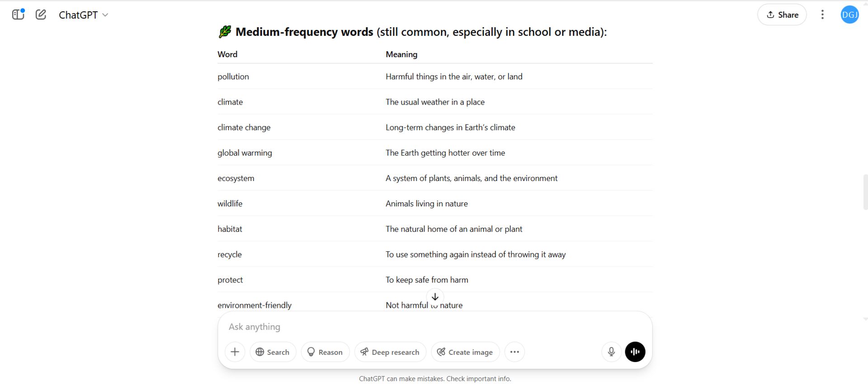Click the globe icon in Search chip
Viewport: 868px width, 387px height.
click(260, 352)
